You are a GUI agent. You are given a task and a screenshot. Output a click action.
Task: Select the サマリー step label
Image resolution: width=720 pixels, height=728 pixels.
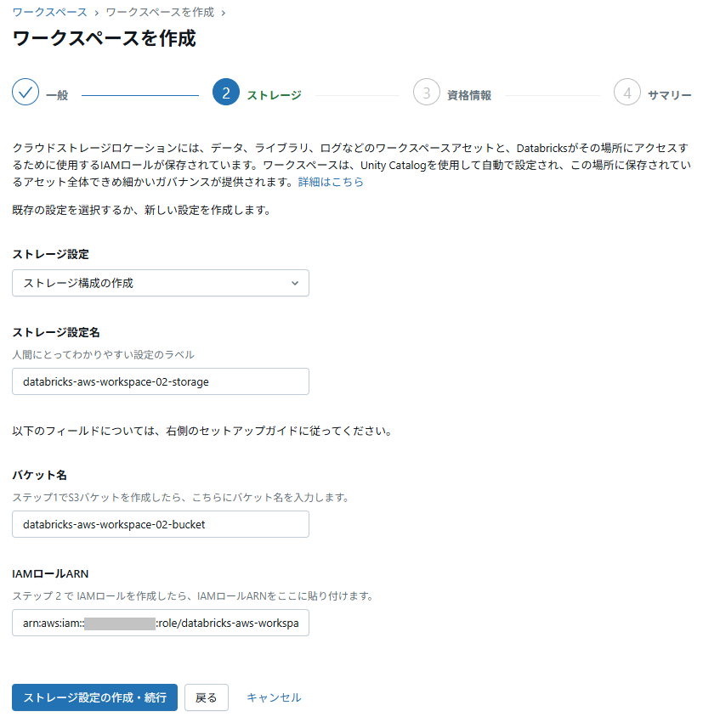pyautogui.click(x=669, y=95)
